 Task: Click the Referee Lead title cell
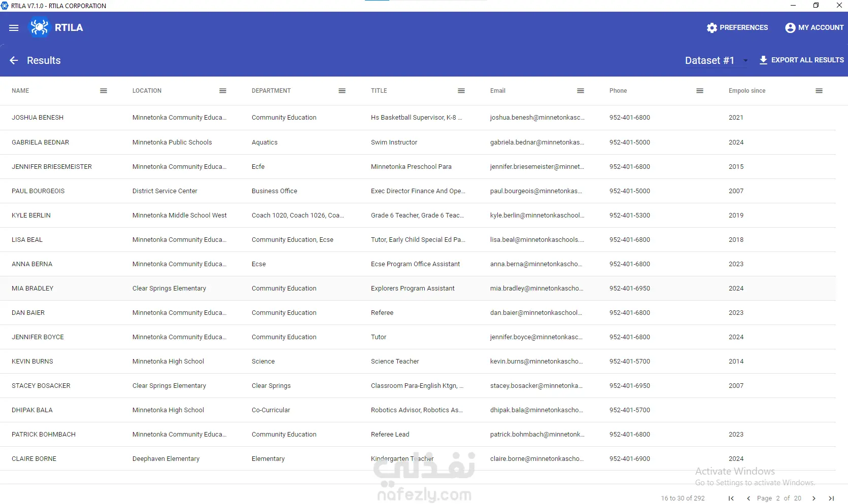click(x=390, y=435)
